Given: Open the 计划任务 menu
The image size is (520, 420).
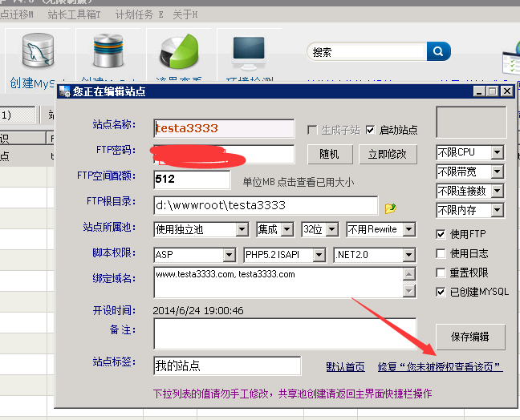Looking at the screenshot, I should pyautogui.click(x=139, y=14).
